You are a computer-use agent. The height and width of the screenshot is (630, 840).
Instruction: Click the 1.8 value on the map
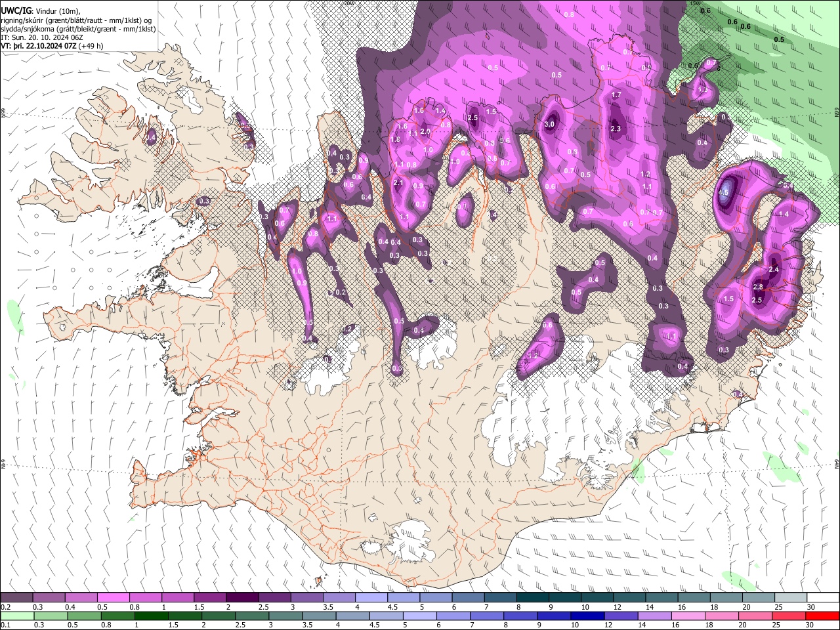396,139
